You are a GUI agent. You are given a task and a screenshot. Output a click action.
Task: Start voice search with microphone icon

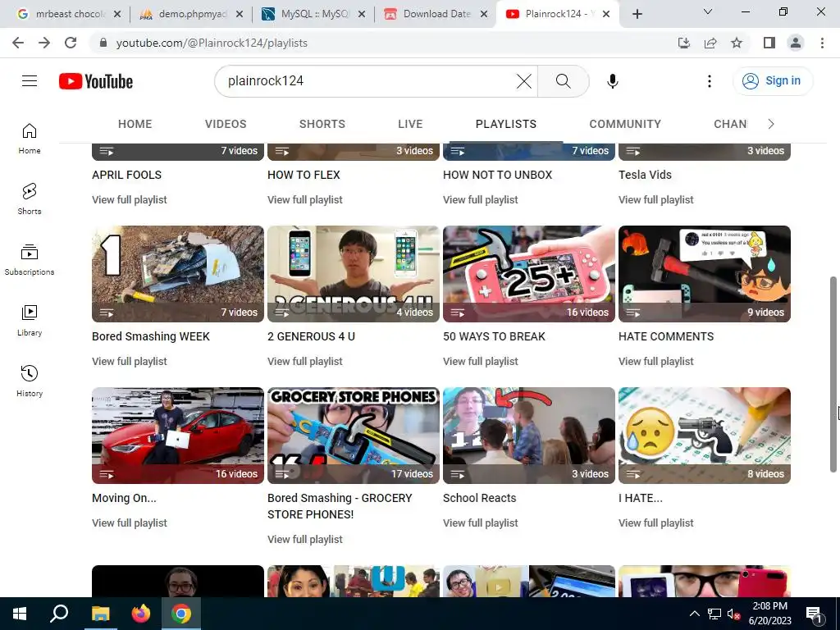tap(612, 81)
